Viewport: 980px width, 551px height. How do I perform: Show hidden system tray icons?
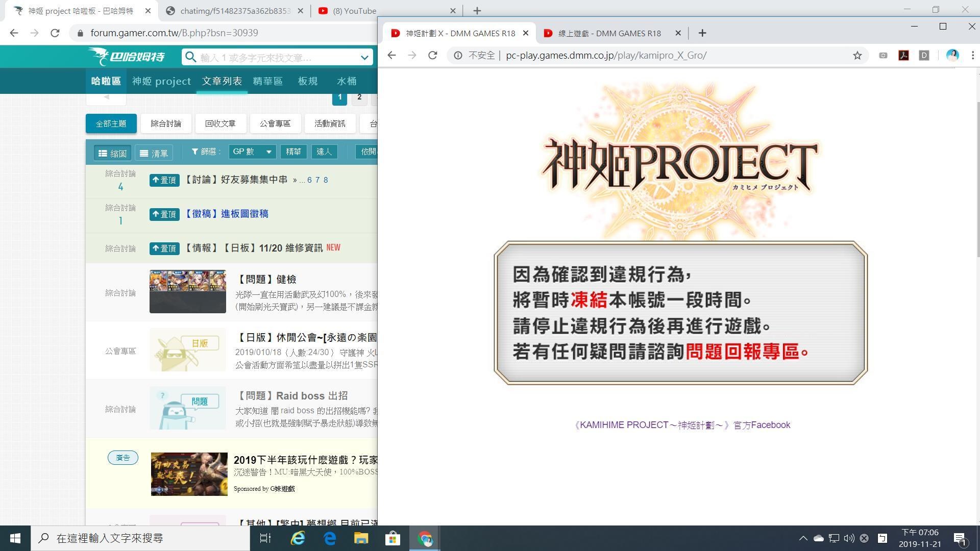pos(803,538)
